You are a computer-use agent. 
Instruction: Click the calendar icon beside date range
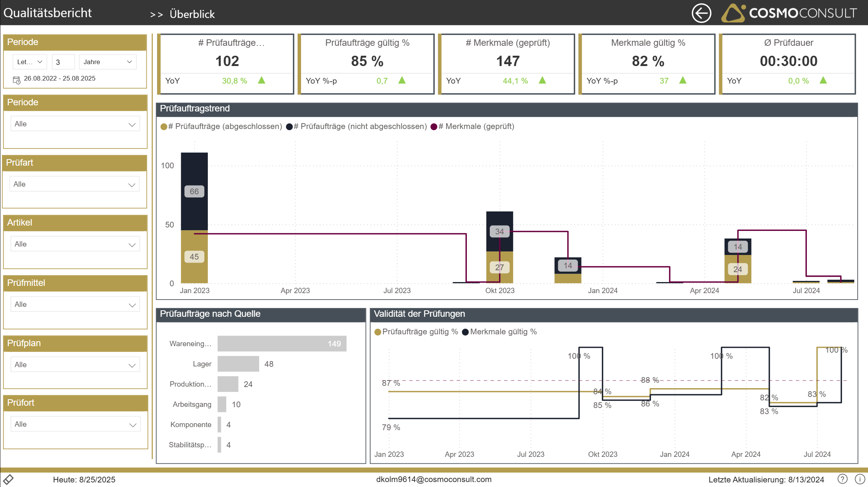pos(17,80)
